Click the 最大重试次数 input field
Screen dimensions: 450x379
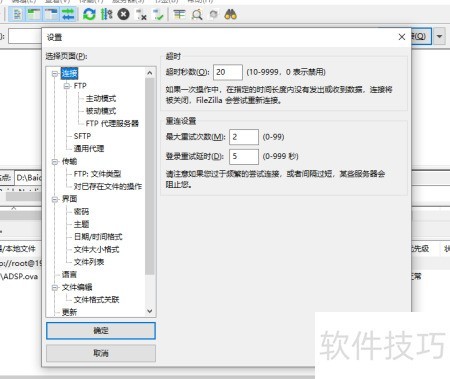coord(244,137)
